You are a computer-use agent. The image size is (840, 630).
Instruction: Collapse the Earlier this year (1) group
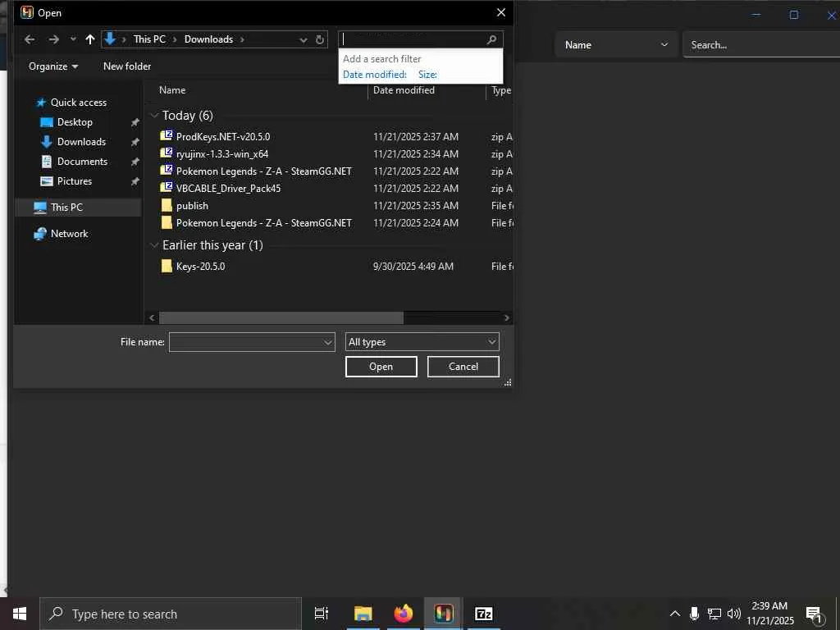tap(154, 244)
